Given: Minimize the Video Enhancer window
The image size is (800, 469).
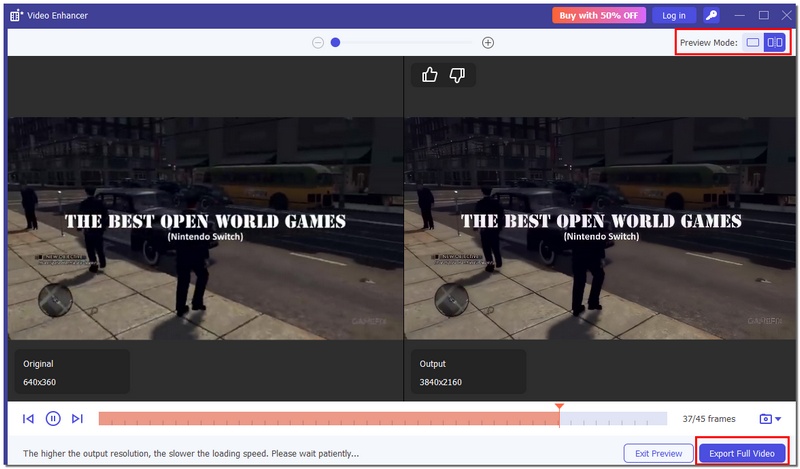Looking at the screenshot, I should tap(739, 15).
